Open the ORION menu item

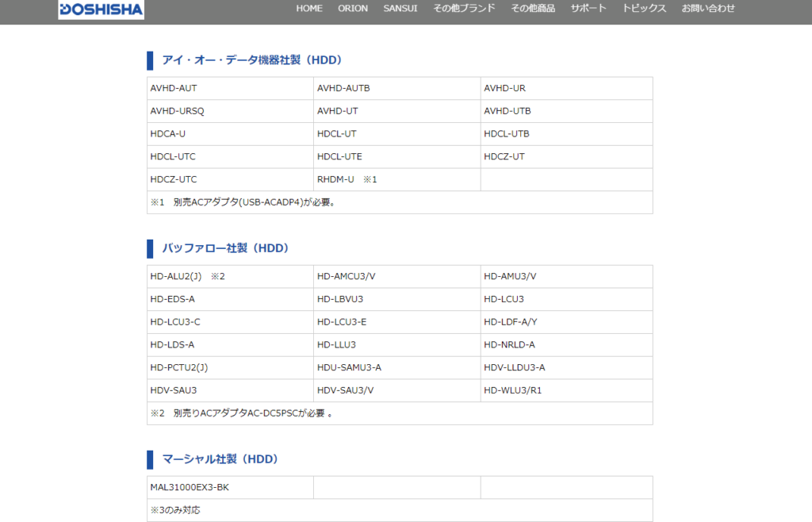click(x=353, y=8)
